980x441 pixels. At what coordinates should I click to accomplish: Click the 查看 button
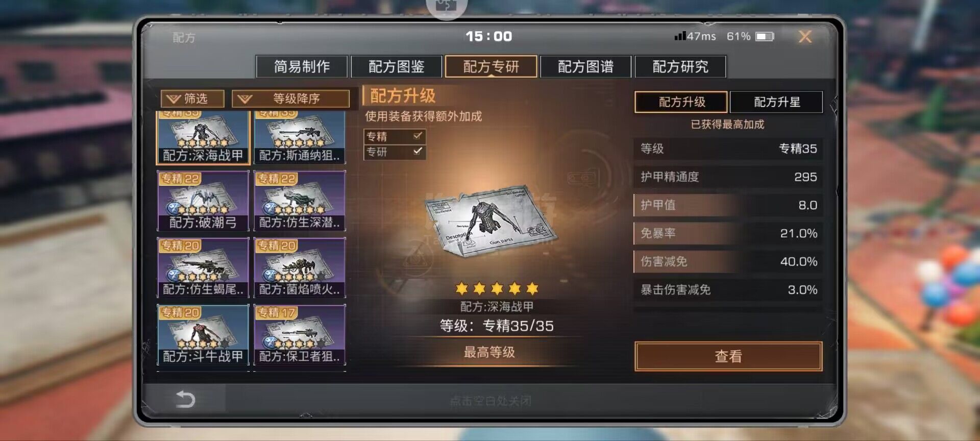point(728,356)
